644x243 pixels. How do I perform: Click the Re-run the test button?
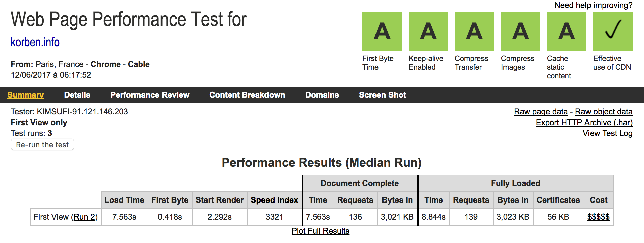pyautogui.click(x=42, y=145)
